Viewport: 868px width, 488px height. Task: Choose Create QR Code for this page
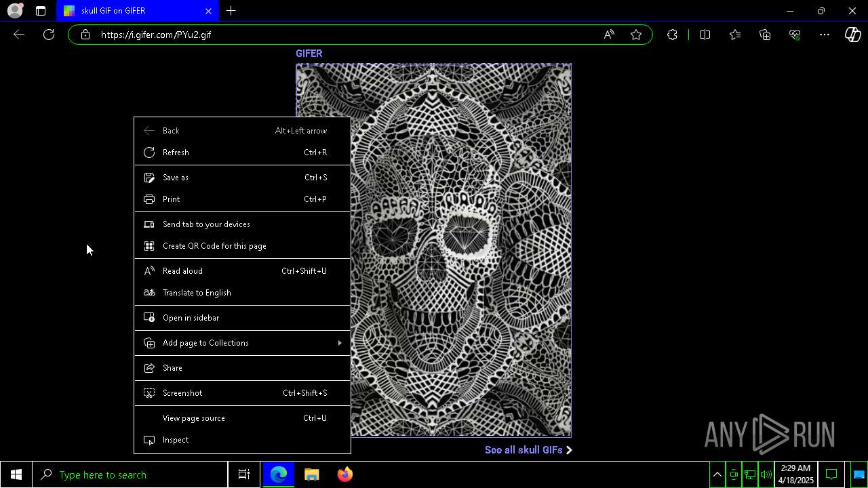[242, 246]
